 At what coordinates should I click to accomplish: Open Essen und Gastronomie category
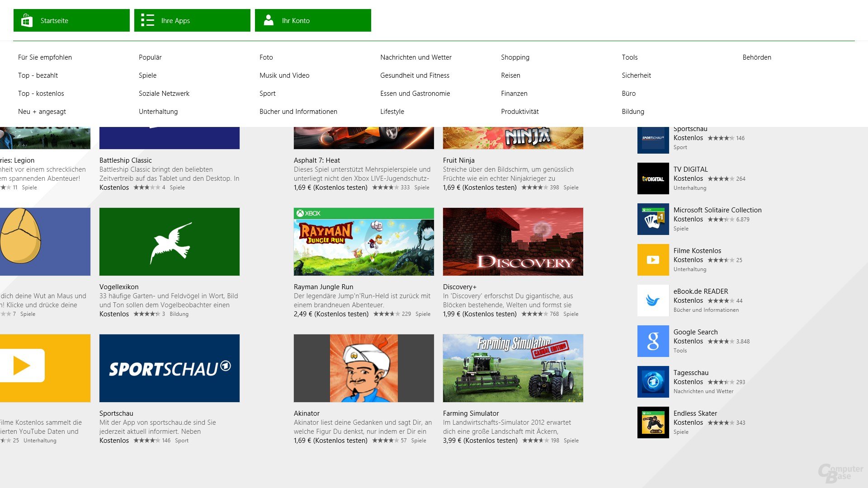click(x=415, y=94)
